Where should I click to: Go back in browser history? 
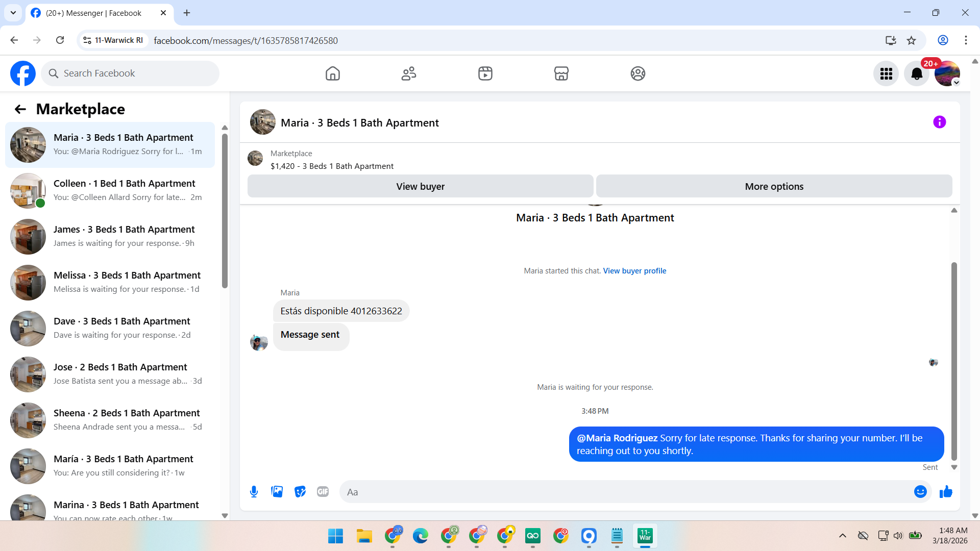pos(14,40)
